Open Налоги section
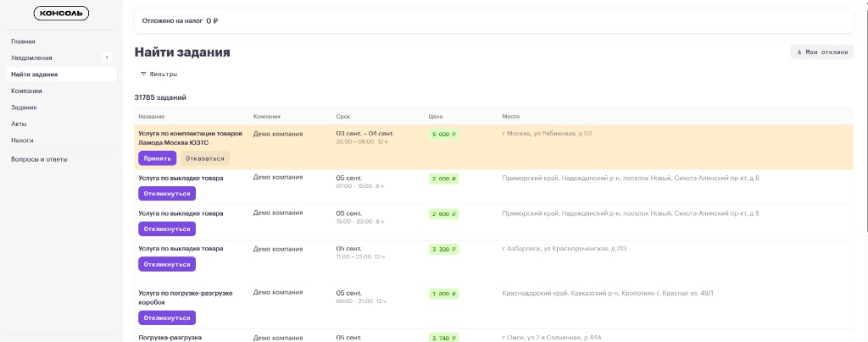The image size is (868, 342). 22,141
